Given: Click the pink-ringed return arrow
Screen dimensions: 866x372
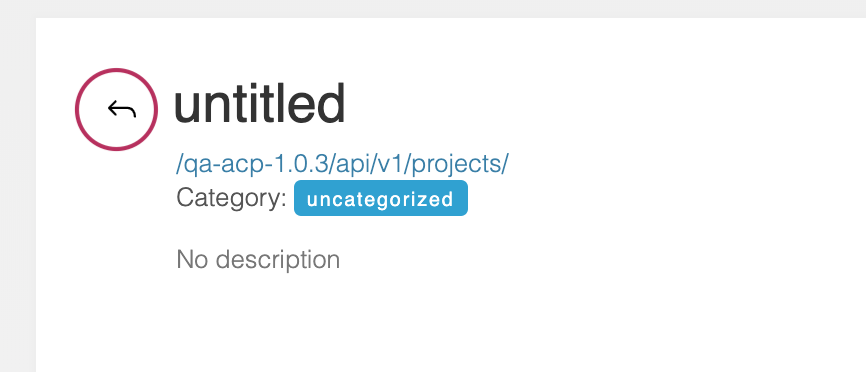Looking at the screenshot, I should pyautogui.click(x=117, y=109).
